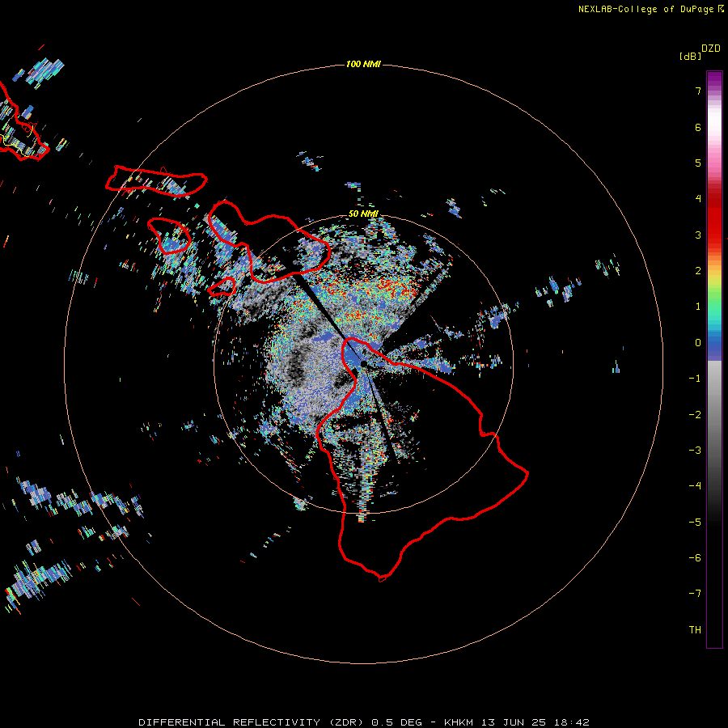Click the 2 value on the color scale
This screenshot has width=728, height=728.
[x=698, y=271]
